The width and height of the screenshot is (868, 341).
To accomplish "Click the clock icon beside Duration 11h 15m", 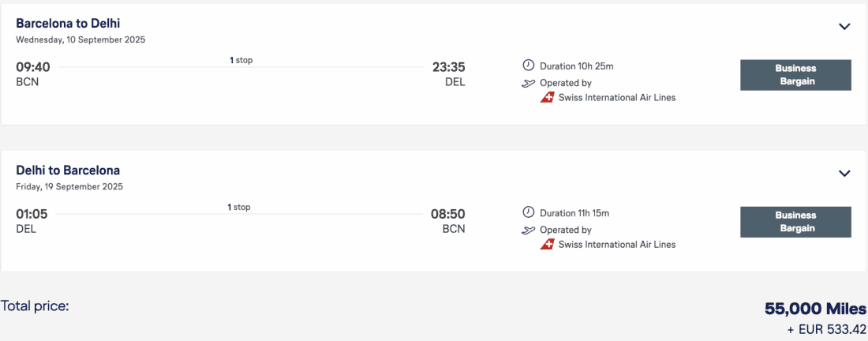I will (x=529, y=213).
